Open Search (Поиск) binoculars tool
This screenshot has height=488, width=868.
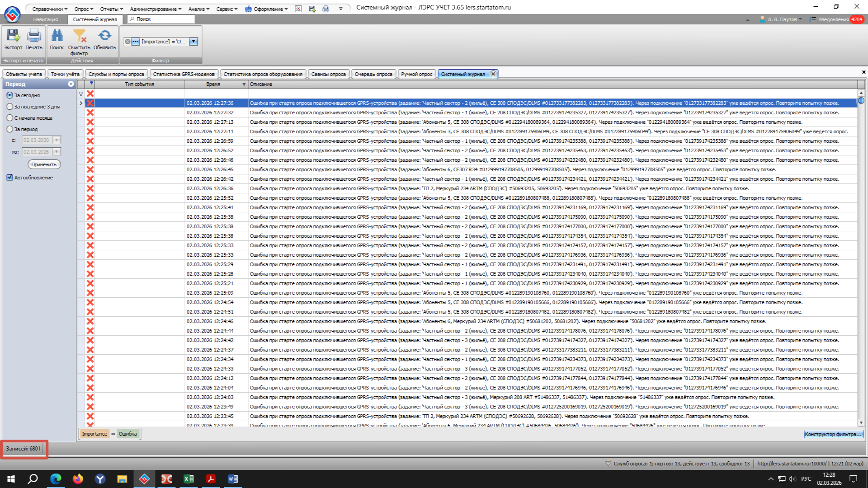click(x=57, y=36)
